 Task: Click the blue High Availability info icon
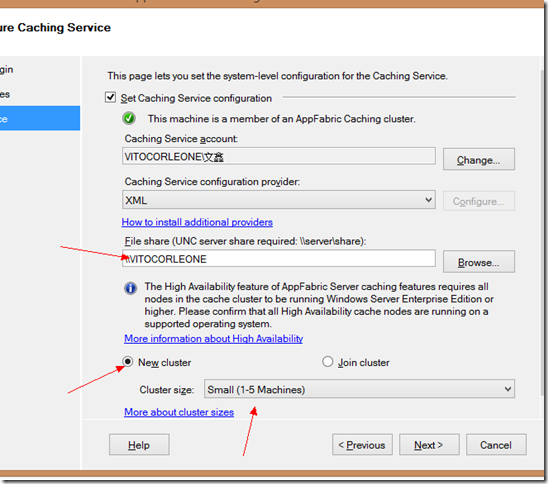(x=130, y=288)
